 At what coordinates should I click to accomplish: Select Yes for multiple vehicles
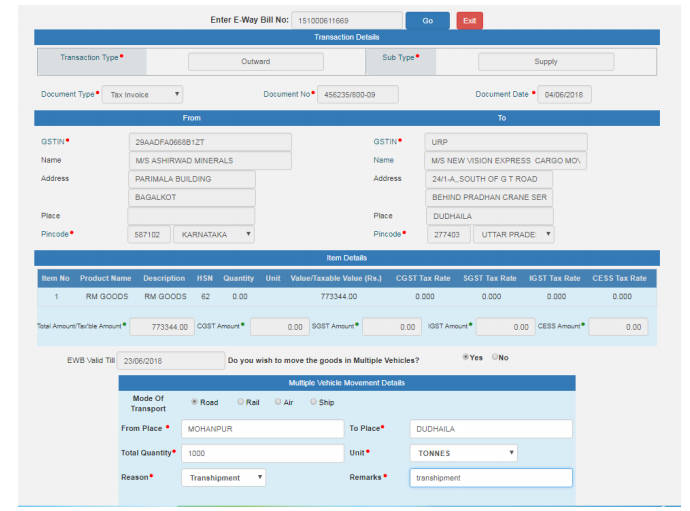point(465,357)
